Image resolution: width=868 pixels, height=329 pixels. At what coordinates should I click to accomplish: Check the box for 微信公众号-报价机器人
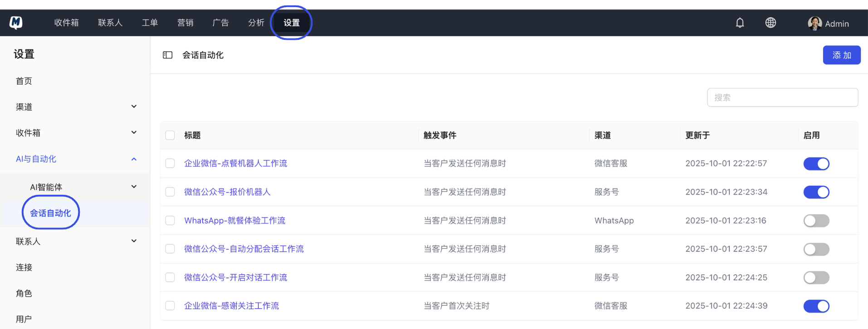pyautogui.click(x=170, y=192)
